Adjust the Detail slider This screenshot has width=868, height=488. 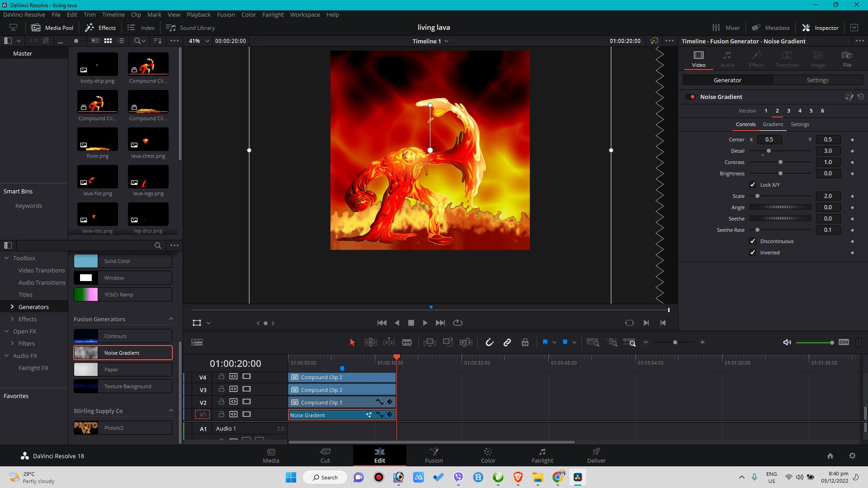pyautogui.click(x=780, y=151)
